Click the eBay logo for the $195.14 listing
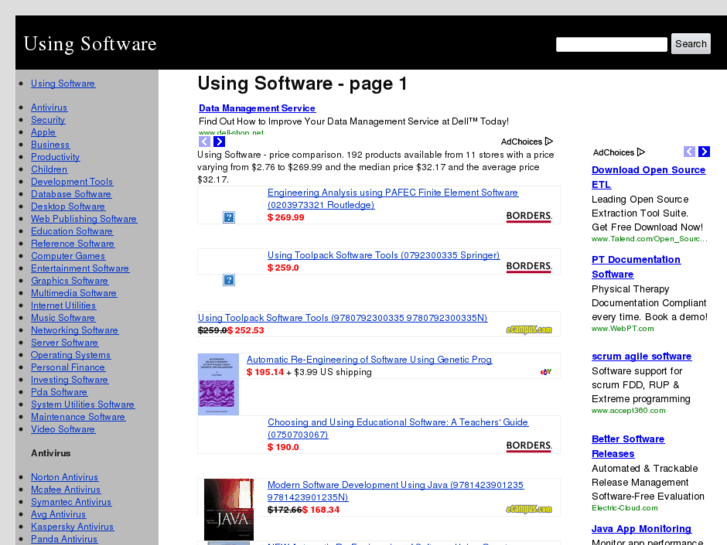 (546, 372)
